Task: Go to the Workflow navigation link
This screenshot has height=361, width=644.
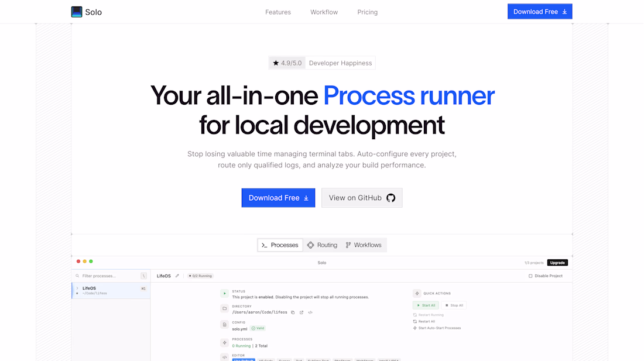Action: (x=324, y=12)
